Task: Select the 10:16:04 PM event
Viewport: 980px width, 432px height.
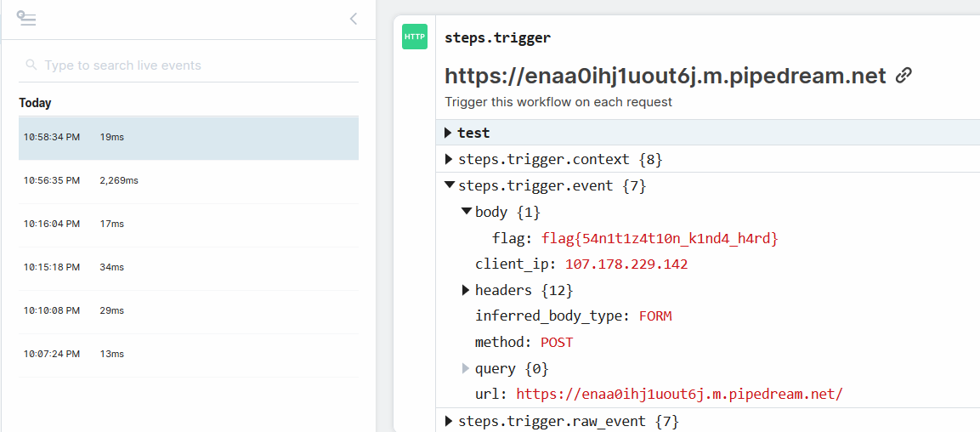Action: coord(188,224)
